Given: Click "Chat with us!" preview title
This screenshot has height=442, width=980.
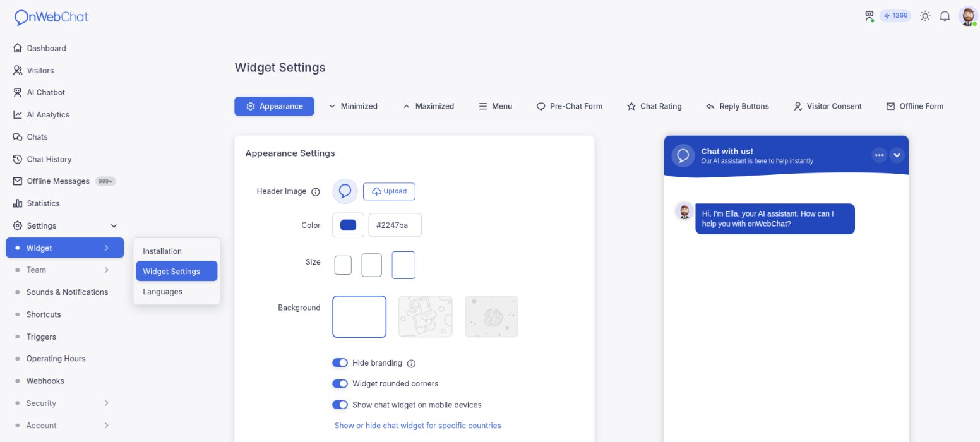Looking at the screenshot, I should 727,151.
